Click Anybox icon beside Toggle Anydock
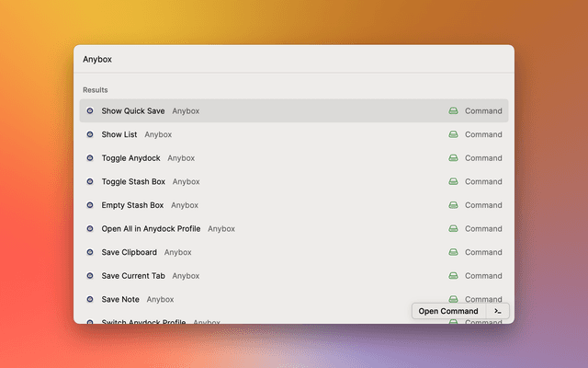 (90, 158)
